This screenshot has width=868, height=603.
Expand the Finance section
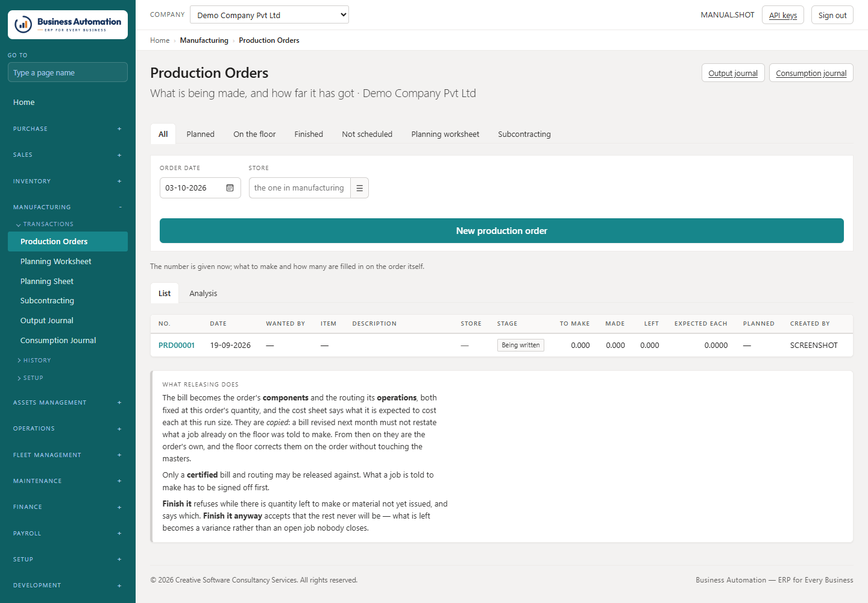[68, 507]
